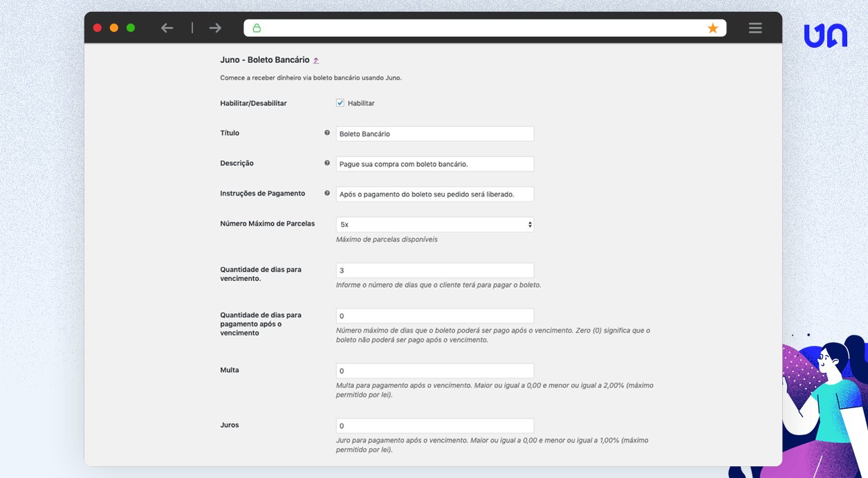The height and width of the screenshot is (478, 868).
Task: Click the 'Máximo de parcelas disponíveis' hint
Action: pyautogui.click(x=387, y=239)
